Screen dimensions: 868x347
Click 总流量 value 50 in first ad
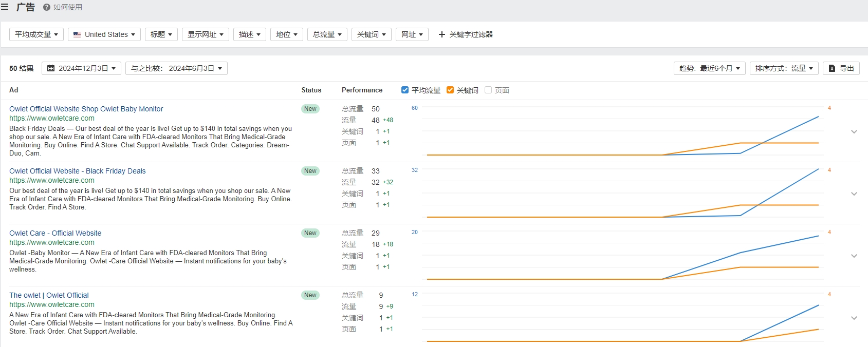point(376,109)
